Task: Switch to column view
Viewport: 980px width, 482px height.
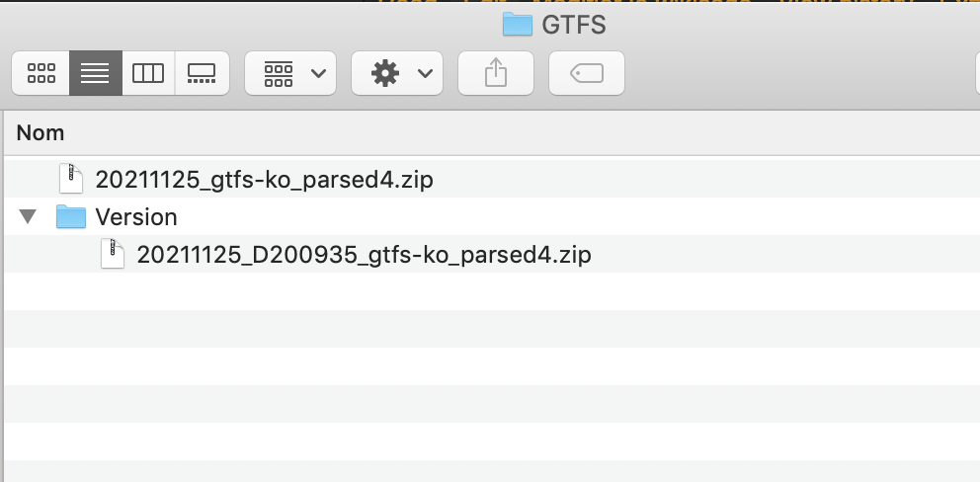Action: 148,73
